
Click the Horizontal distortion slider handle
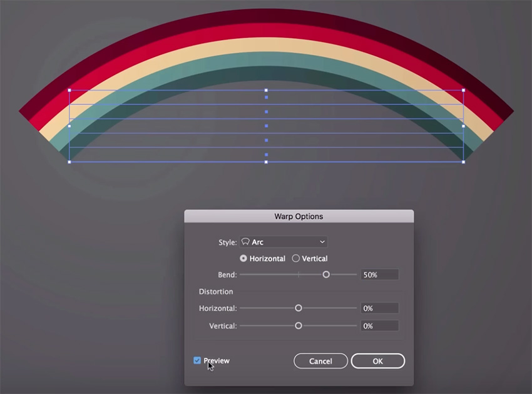299,308
